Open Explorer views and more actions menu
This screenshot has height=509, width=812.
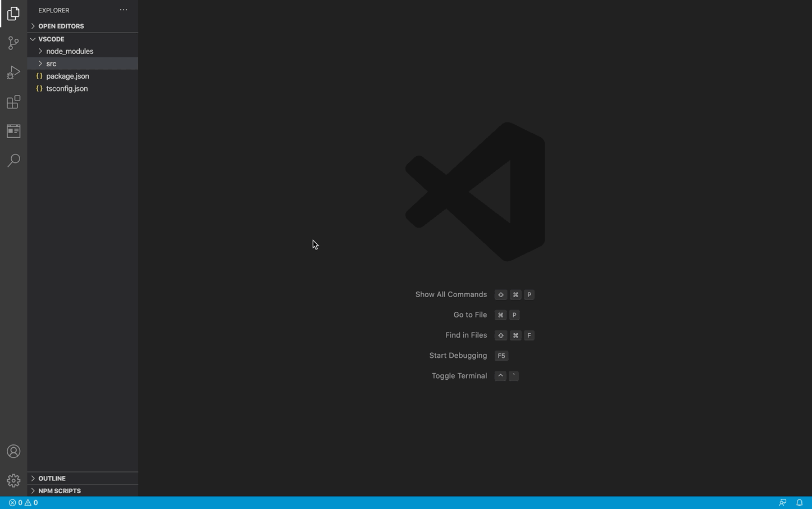click(124, 10)
